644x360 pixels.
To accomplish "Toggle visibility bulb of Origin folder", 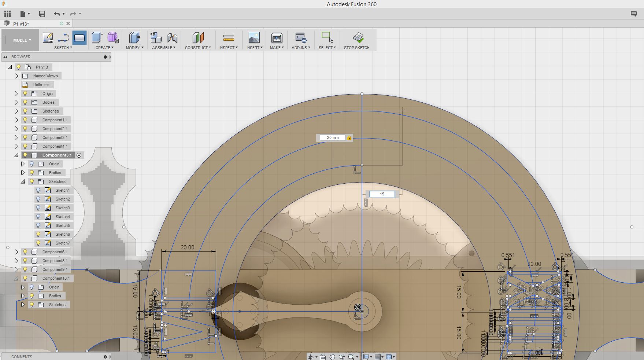I will [x=25, y=93].
